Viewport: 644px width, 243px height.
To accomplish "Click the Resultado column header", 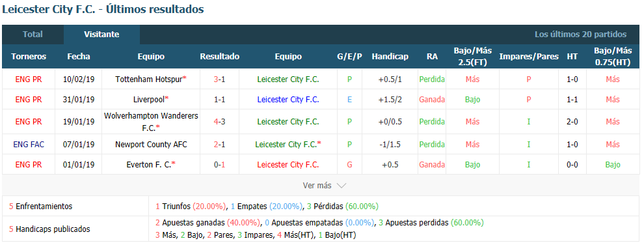I will tap(219, 57).
